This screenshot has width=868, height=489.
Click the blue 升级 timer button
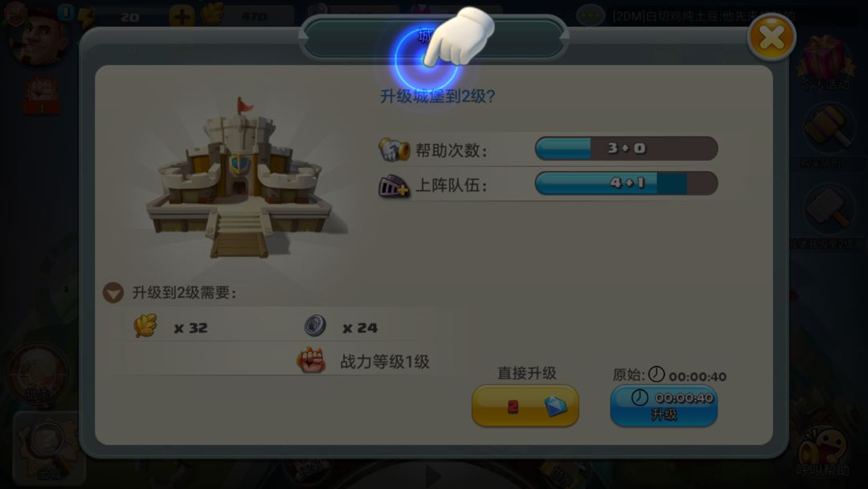tap(664, 406)
